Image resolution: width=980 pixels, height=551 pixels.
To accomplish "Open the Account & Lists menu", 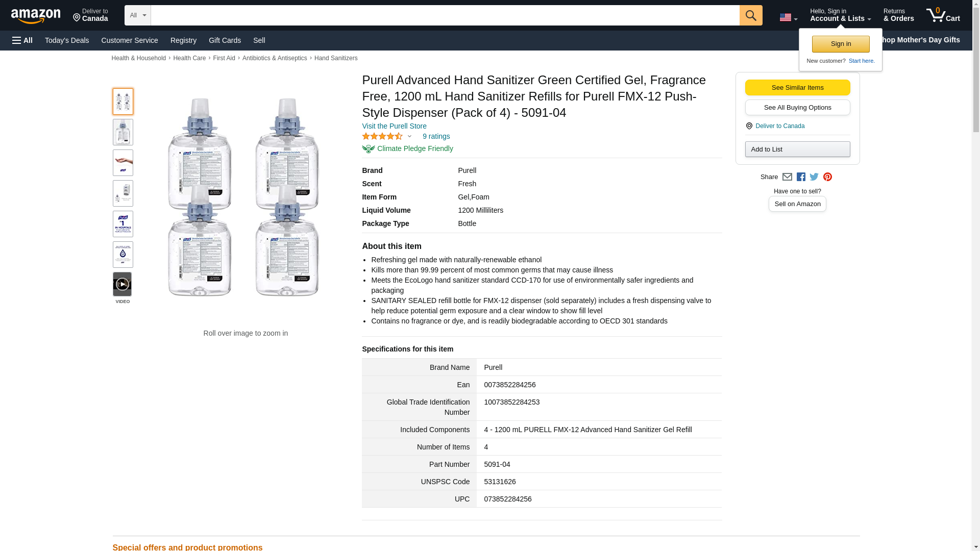I will tap(840, 15).
